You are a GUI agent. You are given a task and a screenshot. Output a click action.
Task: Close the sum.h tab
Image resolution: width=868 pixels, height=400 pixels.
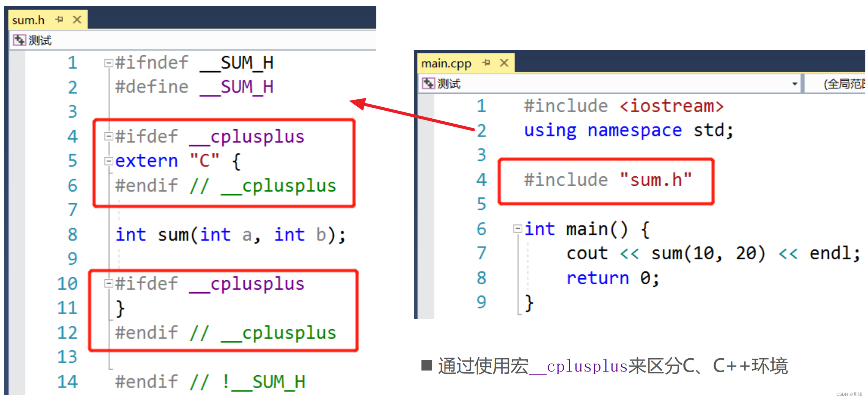(x=77, y=19)
